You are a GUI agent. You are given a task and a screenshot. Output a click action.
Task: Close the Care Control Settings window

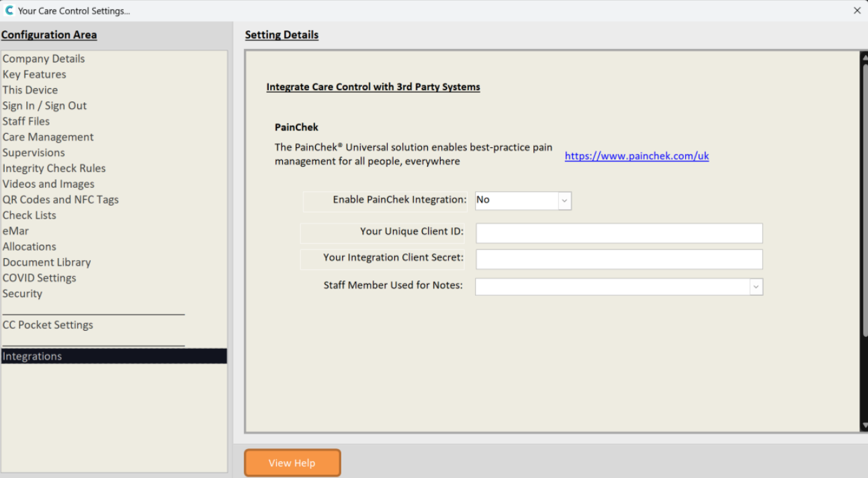click(857, 11)
